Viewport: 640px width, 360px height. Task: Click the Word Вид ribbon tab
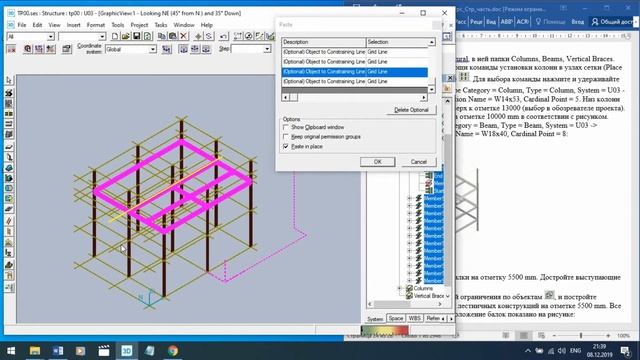(x=491, y=22)
